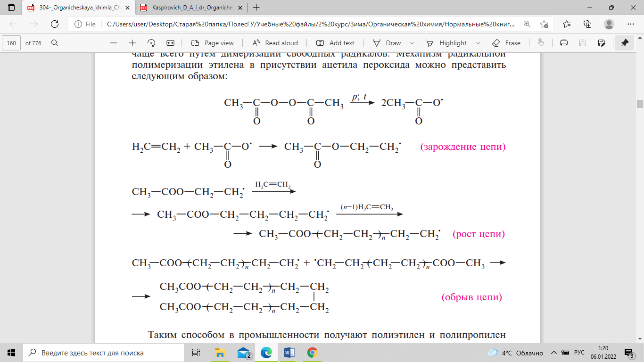Click the Windows taskbar search box

103,353
